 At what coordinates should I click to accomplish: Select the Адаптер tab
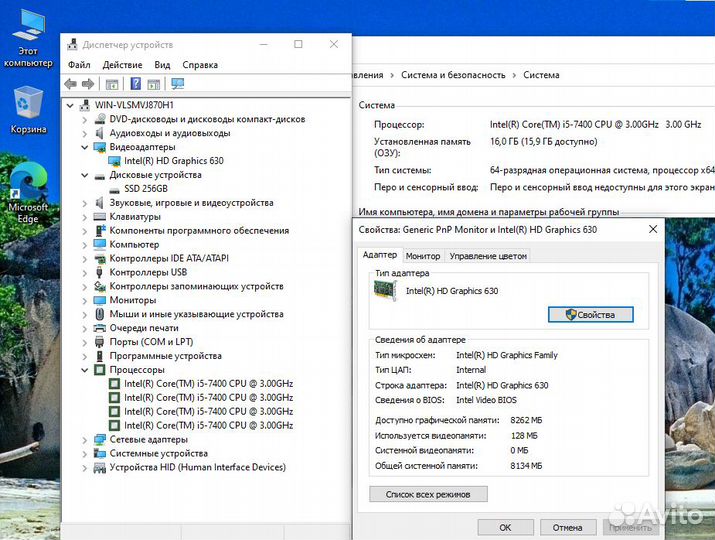[379, 255]
